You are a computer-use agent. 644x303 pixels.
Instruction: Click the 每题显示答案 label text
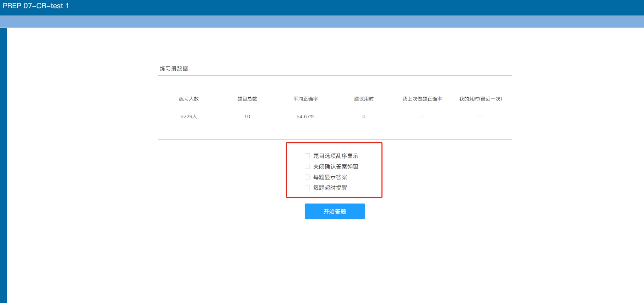click(330, 177)
